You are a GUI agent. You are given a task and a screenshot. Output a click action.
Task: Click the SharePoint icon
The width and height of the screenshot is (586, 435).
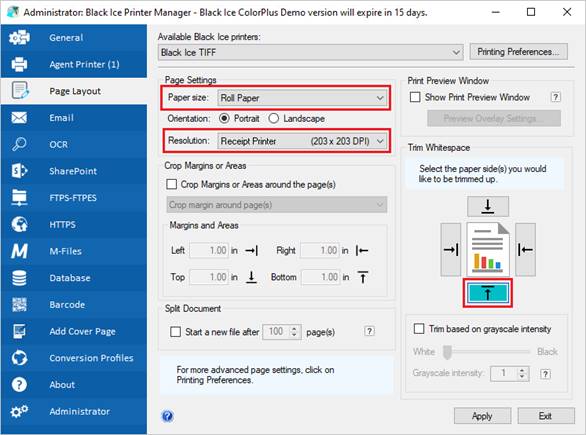[x=19, y=171]
